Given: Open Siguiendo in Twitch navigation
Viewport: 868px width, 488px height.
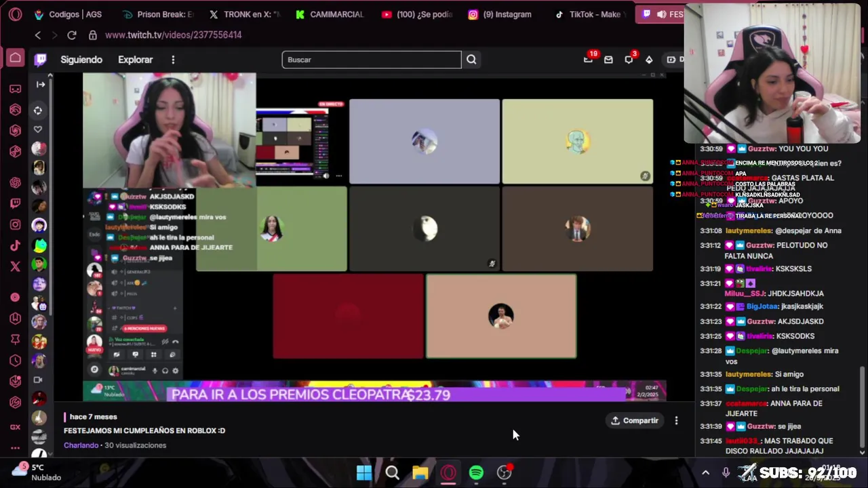Looking at the screenshot, I should click(x=81, y=60).
